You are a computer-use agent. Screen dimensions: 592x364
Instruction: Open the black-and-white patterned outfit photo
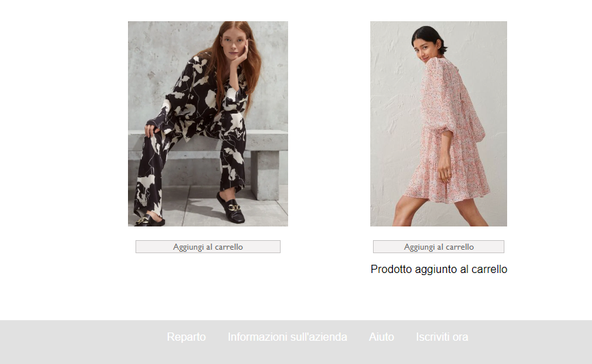pyautogui.click(x=208, y=124)
